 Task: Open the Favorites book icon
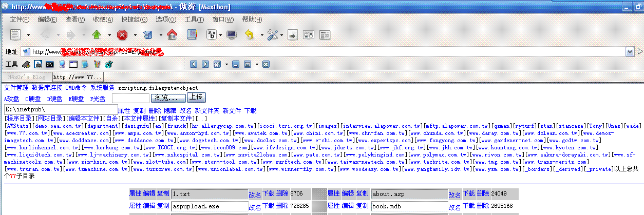tap(192, 35)
